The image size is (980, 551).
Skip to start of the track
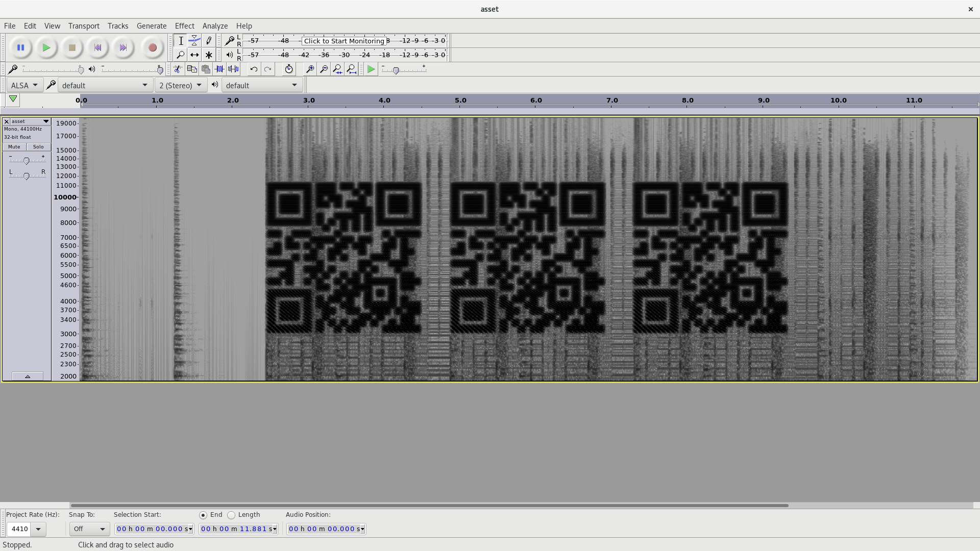coord(97,47)
